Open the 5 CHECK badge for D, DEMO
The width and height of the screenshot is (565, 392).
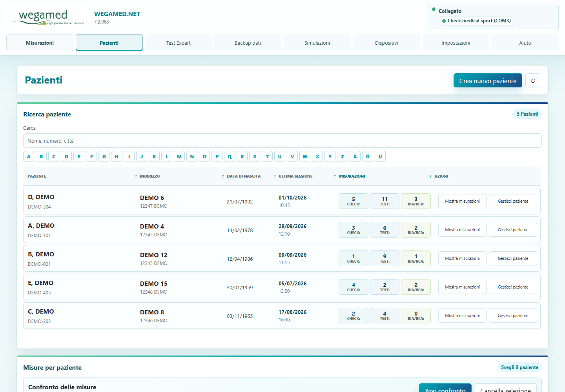354,201
